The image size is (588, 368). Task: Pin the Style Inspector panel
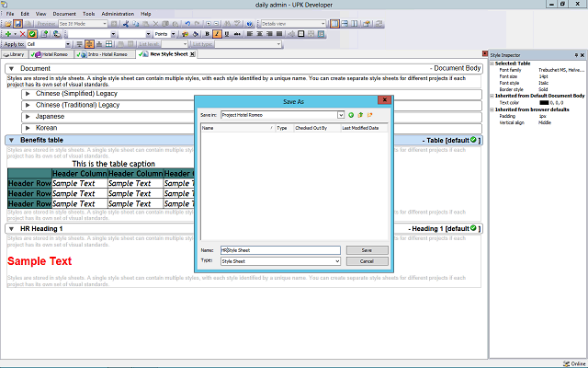pyautogui.click(x=574, y=55)
